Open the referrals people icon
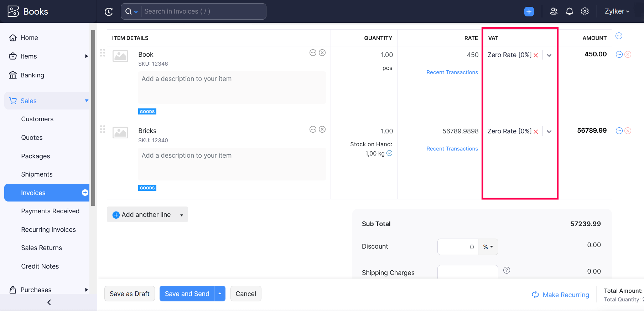Image resolution: width=644 pixels, height=311 pixels. [554, 11]
